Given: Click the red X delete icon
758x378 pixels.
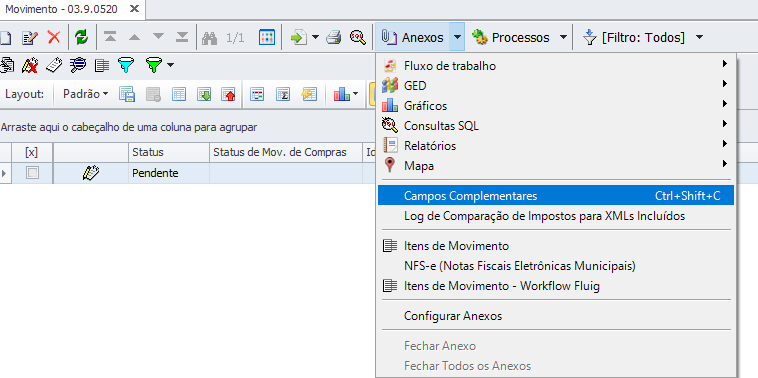Looking at the screenshot, I should (x=54, y=37).
